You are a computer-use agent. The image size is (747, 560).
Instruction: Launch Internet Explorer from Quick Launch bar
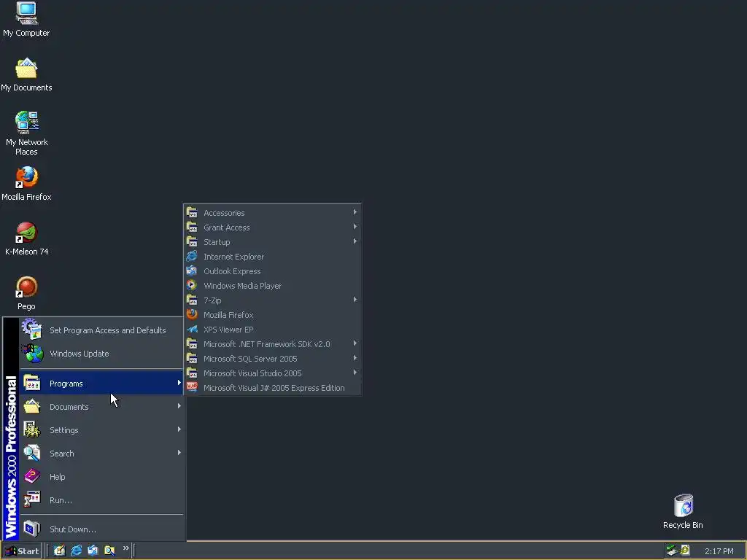pyautogui.click(x=76, y=551)
